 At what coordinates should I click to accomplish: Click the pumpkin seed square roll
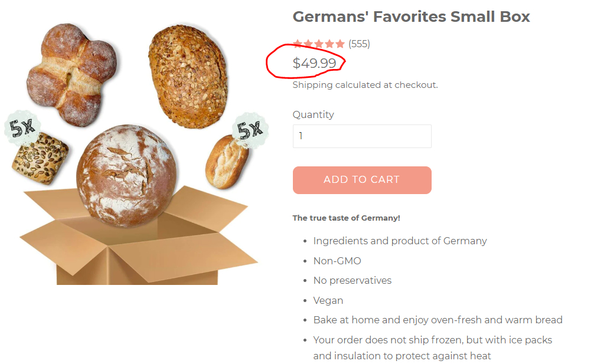[40, 158]
